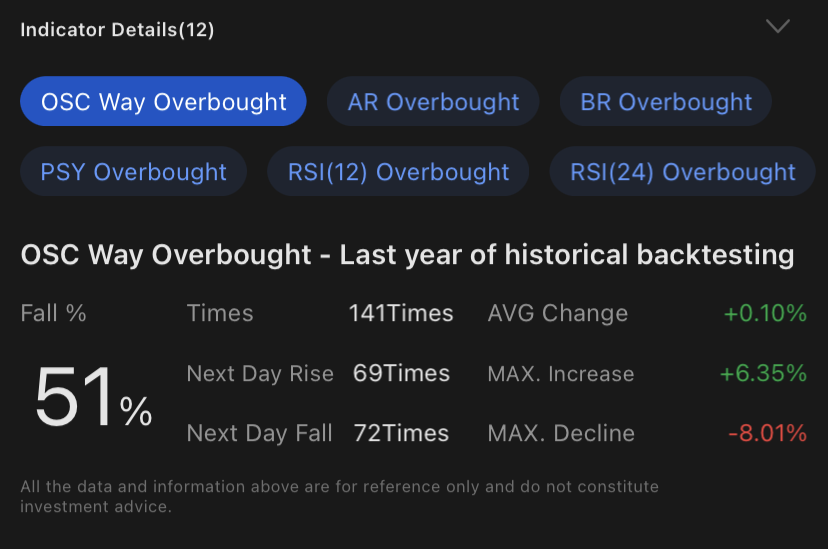Click the 72Times fall count

(x=401, y=434)
